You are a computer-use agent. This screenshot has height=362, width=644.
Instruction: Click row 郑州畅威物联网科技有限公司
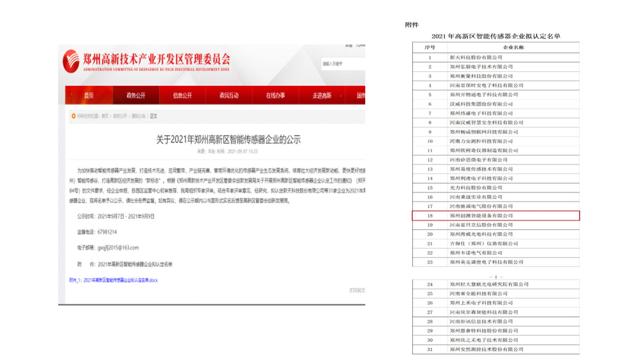[496, 132]
